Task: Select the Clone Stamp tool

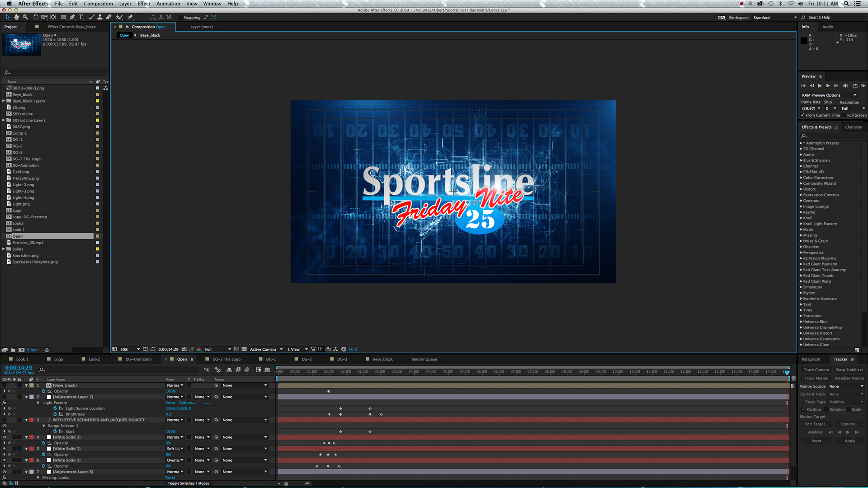Action: coord(100,17)
